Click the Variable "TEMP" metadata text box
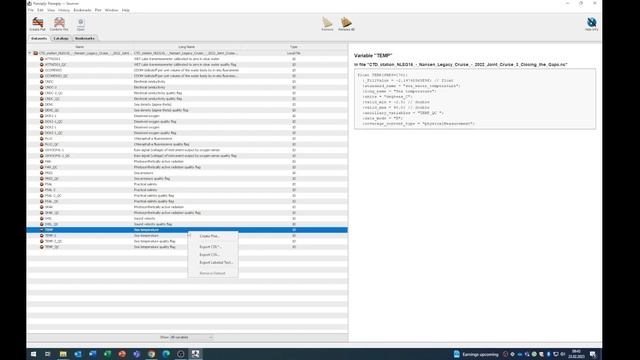Viewport: 640px width, 360px height. 475,99
